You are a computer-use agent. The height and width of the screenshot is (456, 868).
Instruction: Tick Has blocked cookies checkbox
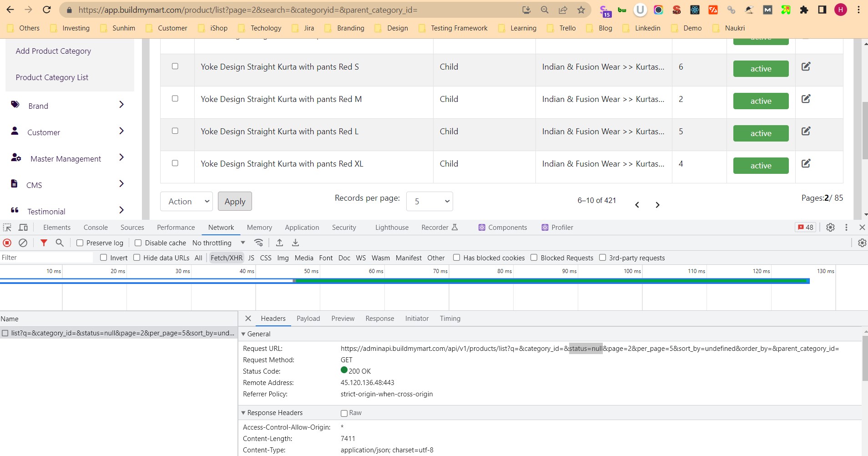click(x=456, y=258)
